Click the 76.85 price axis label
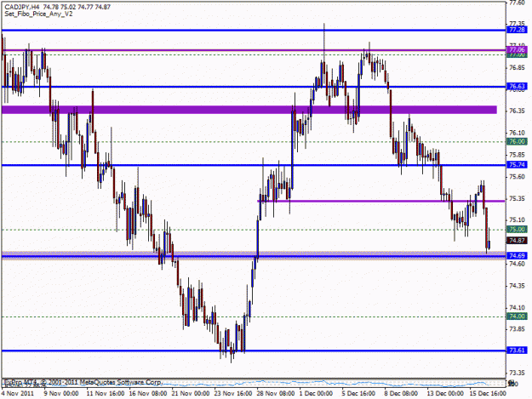 517,68
